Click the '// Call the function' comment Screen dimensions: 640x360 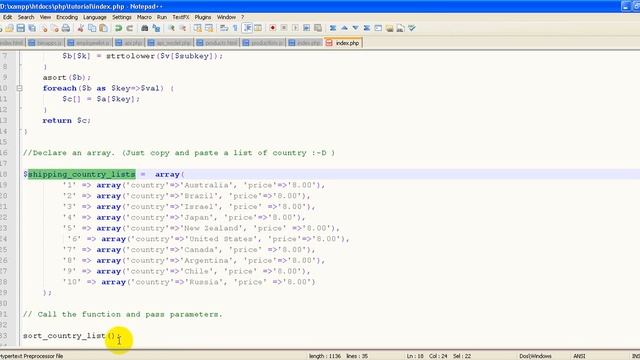[122, 314]
